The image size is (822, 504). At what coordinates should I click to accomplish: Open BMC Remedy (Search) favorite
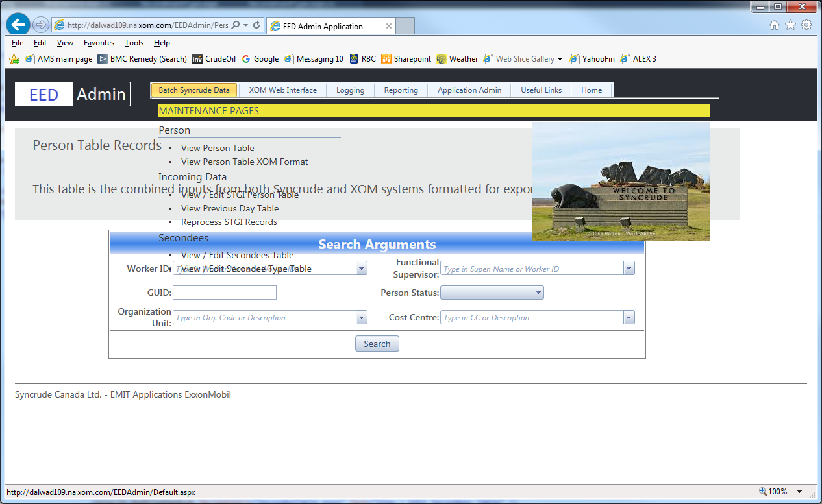click(142, 59)
